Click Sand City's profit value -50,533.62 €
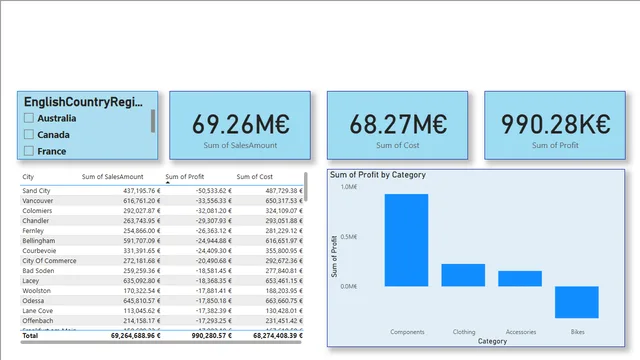This screenshot has height=360, width=640. 213,191
